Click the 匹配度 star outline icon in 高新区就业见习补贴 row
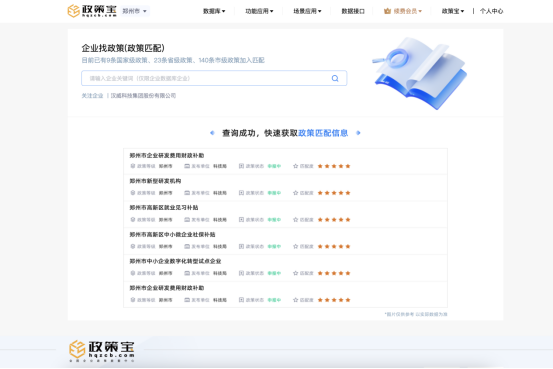 click(296, 220)
